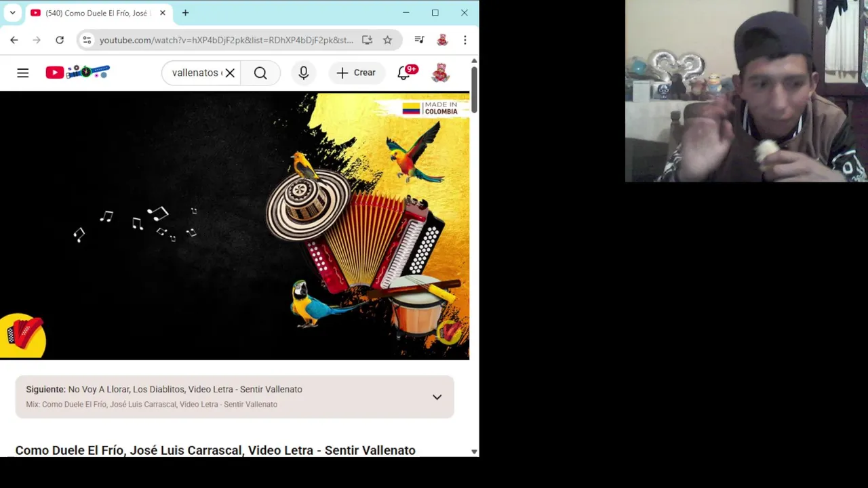Viewport: 868px width, 488px height.
Task: Open Chrome three-dot menu
Action: (465, 40)
